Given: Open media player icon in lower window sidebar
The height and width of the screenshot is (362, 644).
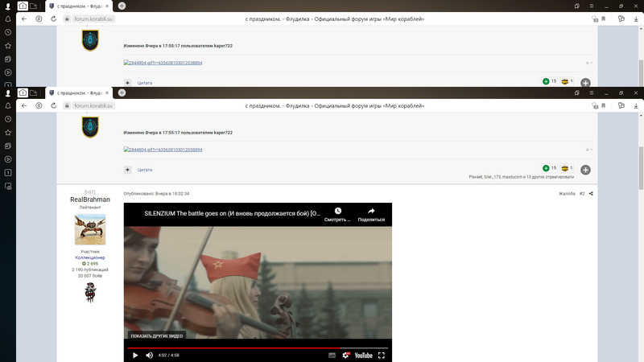Looking at the screenshot, I should click(x=8, y=159).
